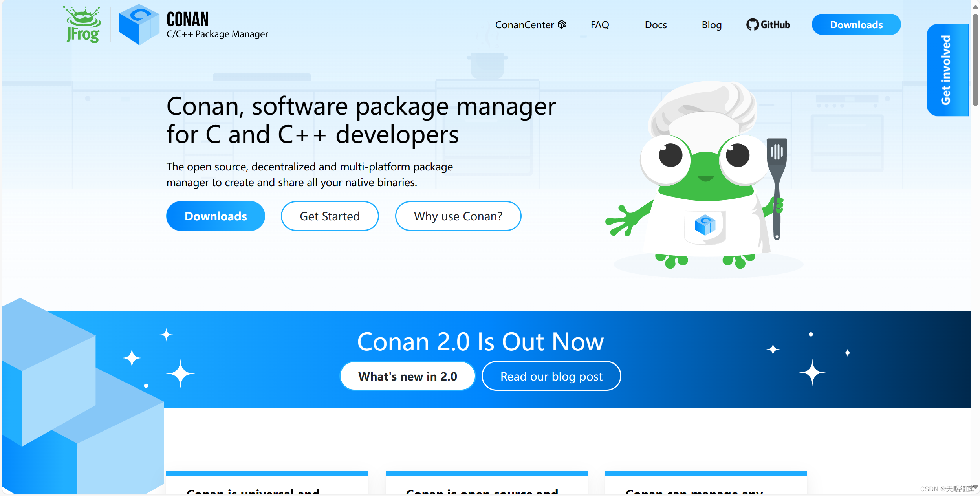Image resolution: width=980 pixels, height=496 pixels.
Task: Click What's new in 2.0 button
Action: 407,376
